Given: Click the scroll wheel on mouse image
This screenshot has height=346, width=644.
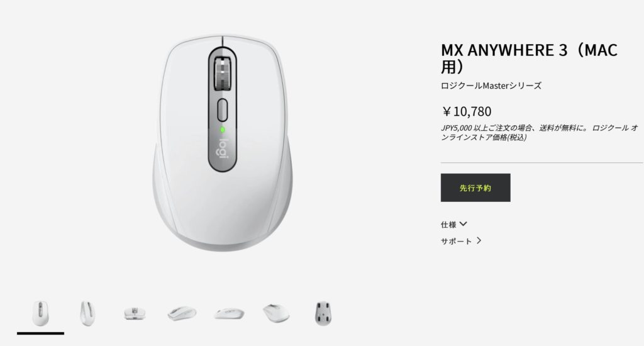Looking at the screenshot, I should click(x=222, y=73).
